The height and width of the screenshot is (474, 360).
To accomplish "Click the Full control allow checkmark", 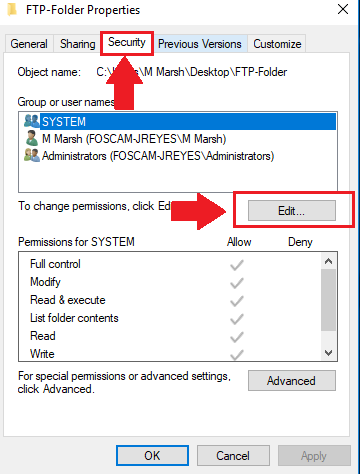I will (x=237, y=265).
